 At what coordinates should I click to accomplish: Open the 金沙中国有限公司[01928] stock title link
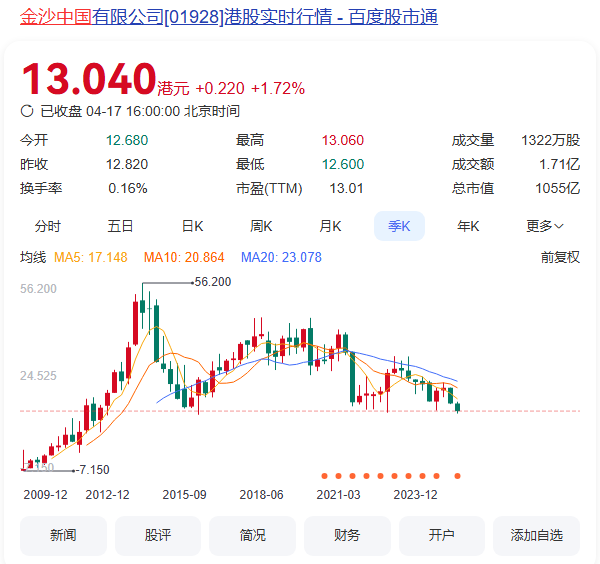pyautogui.click(x=229, y=17)
